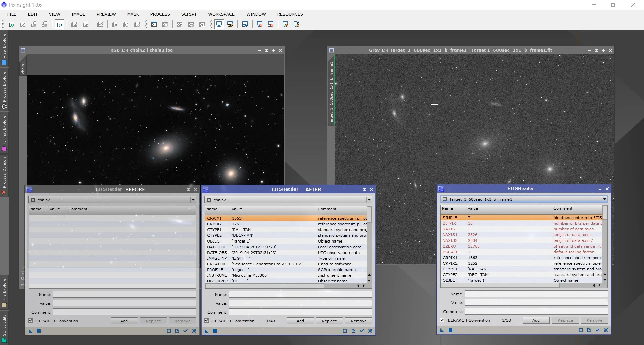
Task: Toggle HIERARCH Convention in BEFORE FITSHeader panel
Action: [31, 321]
